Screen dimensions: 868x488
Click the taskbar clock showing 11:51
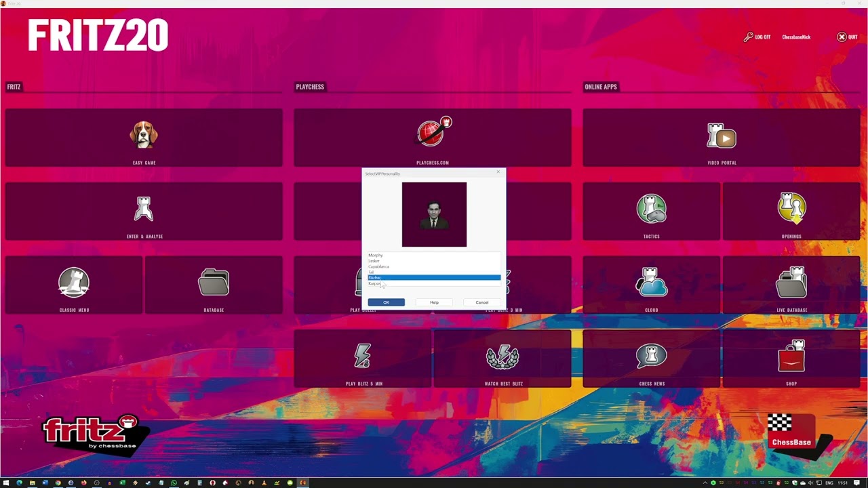(x=842, y=483)
